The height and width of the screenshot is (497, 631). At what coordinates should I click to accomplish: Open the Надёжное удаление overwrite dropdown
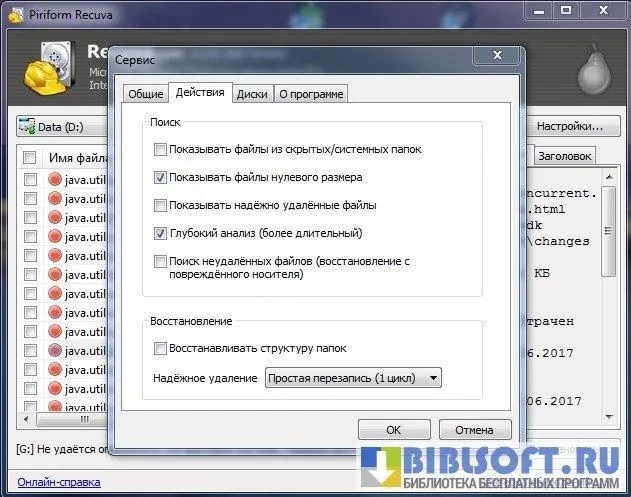pyautogui.click(x=353, y=378)
